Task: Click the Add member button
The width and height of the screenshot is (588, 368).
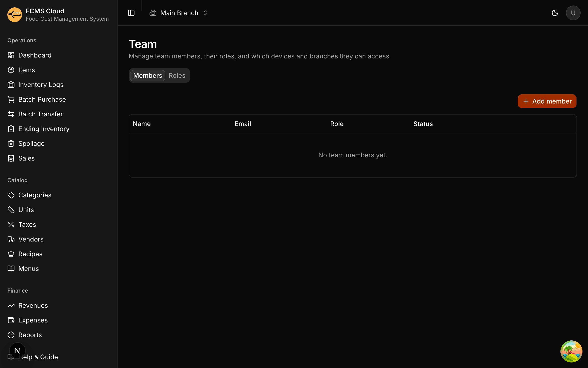Action: pyautogui.click(x=547, y=101)
